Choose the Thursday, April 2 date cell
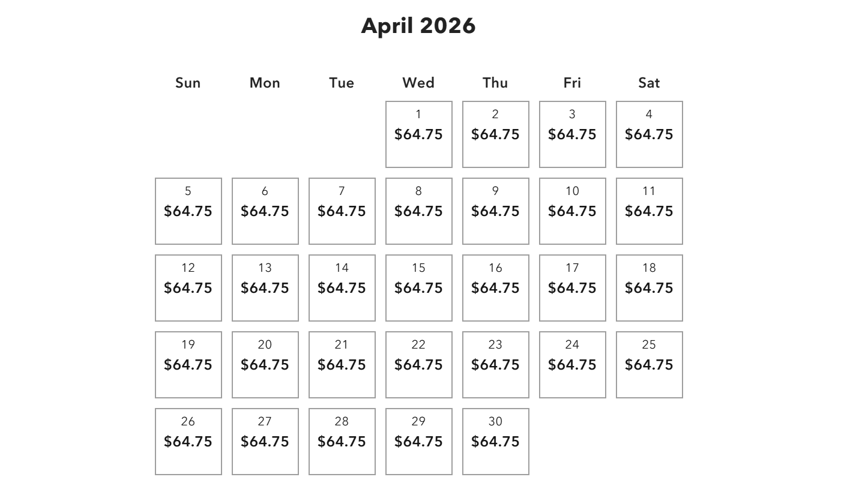Image resolution: width=868 pixels, height=492 pixels. point(495,134)
